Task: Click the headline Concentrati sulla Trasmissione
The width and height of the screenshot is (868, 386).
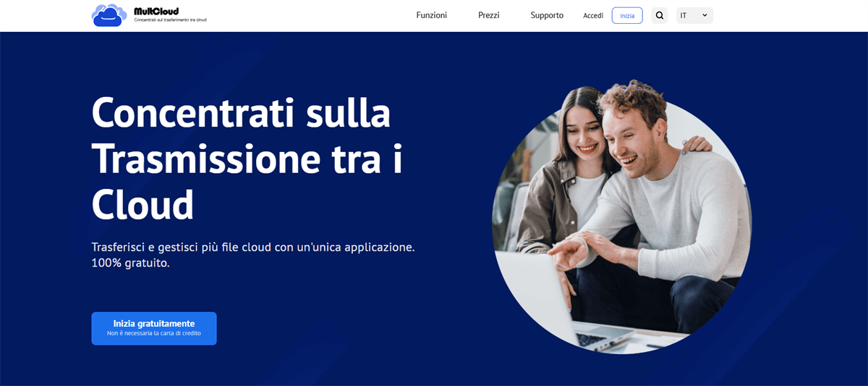Action: coord(247,137)
